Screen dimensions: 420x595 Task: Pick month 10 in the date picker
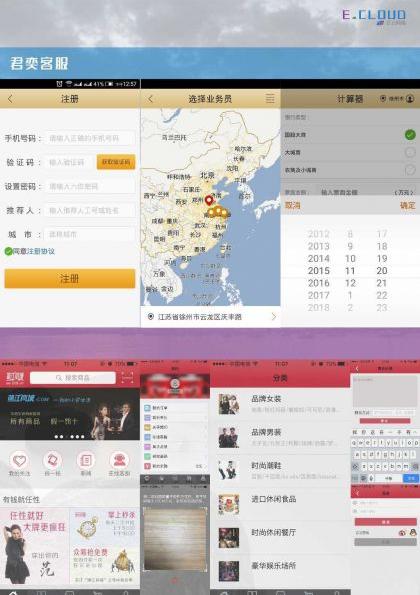pyautogui.click(x=350, y=258)
